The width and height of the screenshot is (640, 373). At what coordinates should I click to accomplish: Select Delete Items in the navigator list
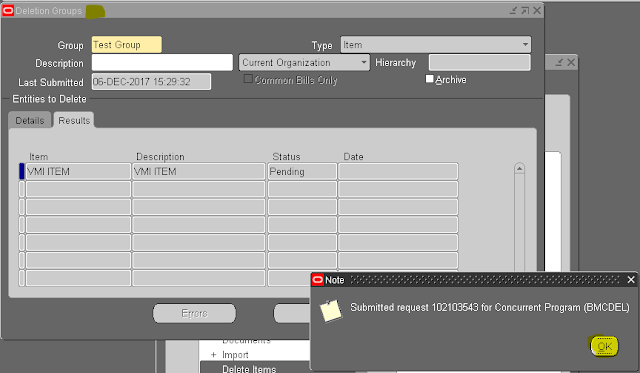pyautogui.click(x=249, y=369)
